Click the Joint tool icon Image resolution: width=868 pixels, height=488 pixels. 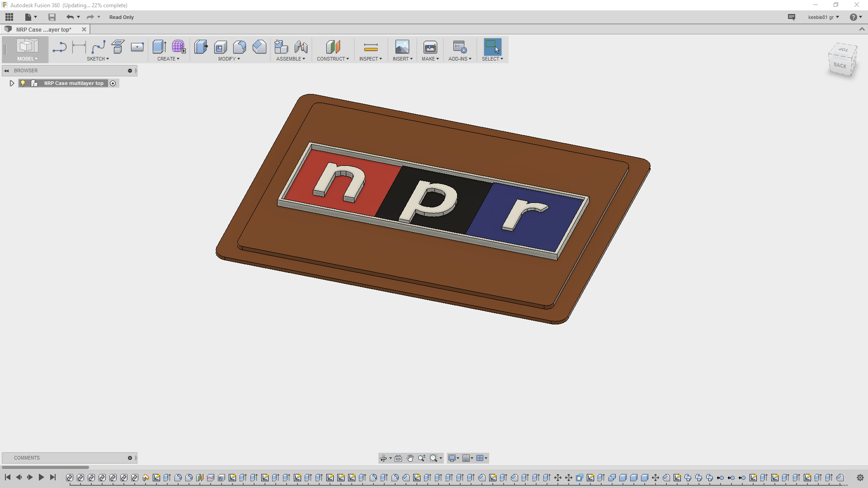[301, 47]
